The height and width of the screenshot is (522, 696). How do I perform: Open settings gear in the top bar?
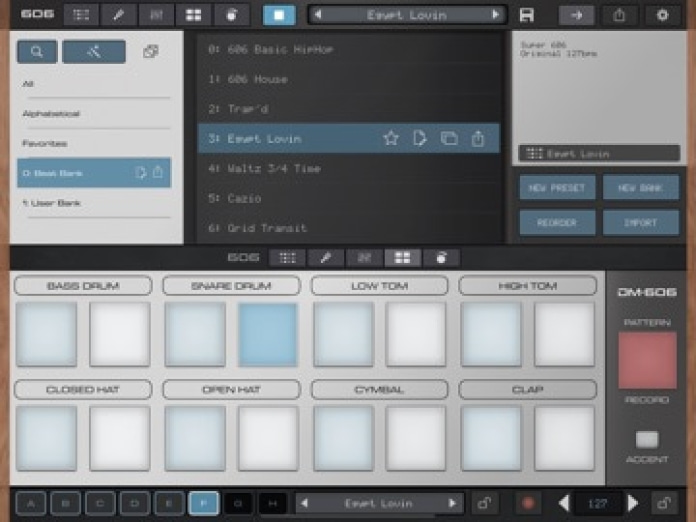click(x=662, y=16)
